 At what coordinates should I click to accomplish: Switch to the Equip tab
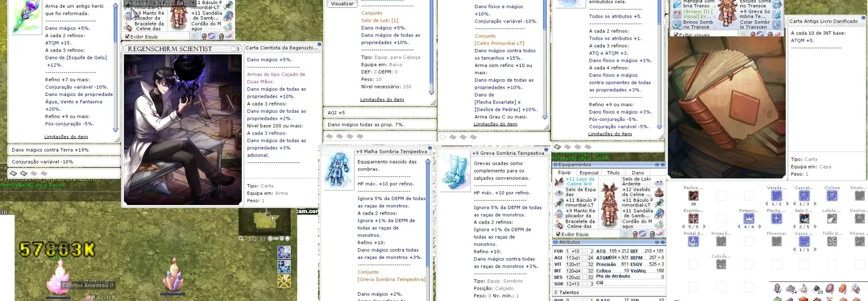tap(564, 172)
